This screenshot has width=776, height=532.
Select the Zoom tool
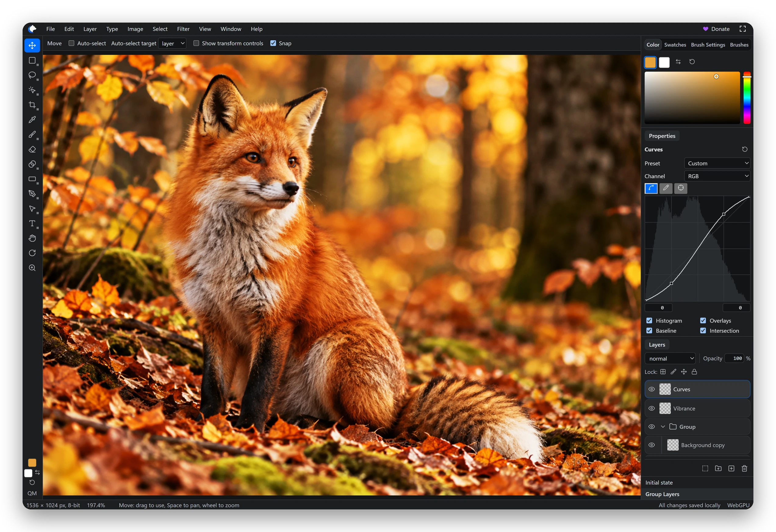tap(32, 268)
